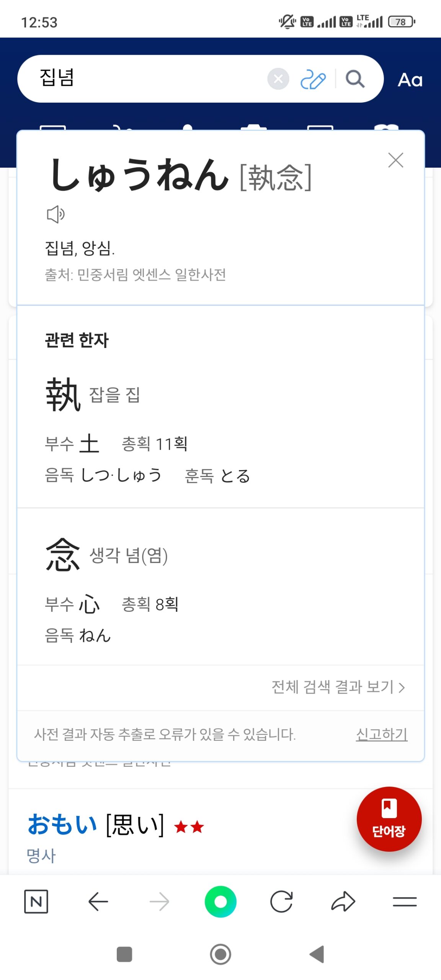Expand 전체 검색 결과 보기

338,687
